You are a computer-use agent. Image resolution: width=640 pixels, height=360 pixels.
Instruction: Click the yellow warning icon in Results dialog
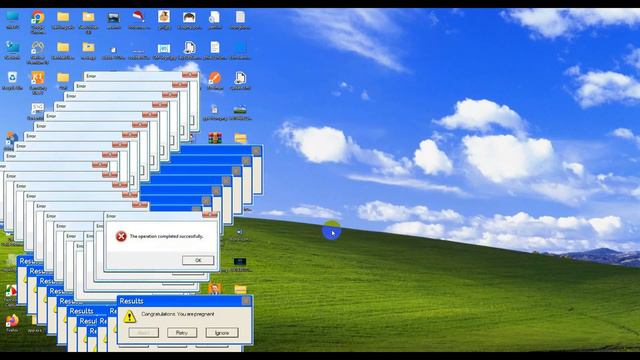(x=130, y=316)
